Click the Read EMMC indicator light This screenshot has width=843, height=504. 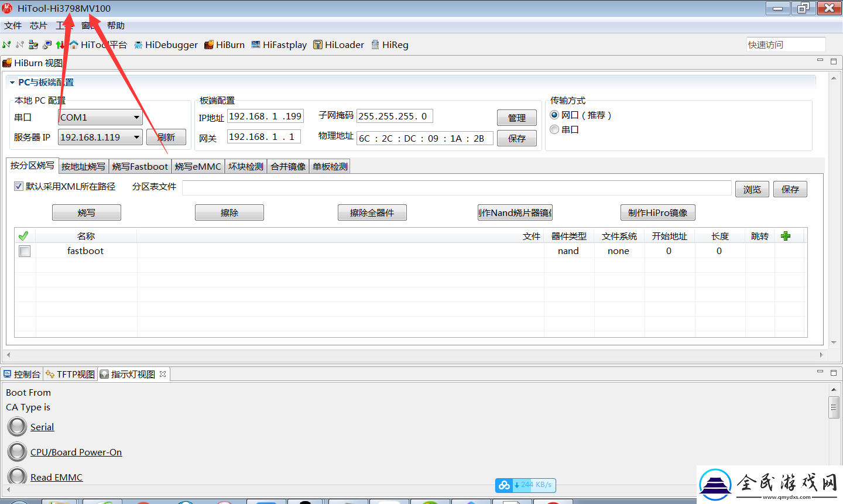[17, 476]
